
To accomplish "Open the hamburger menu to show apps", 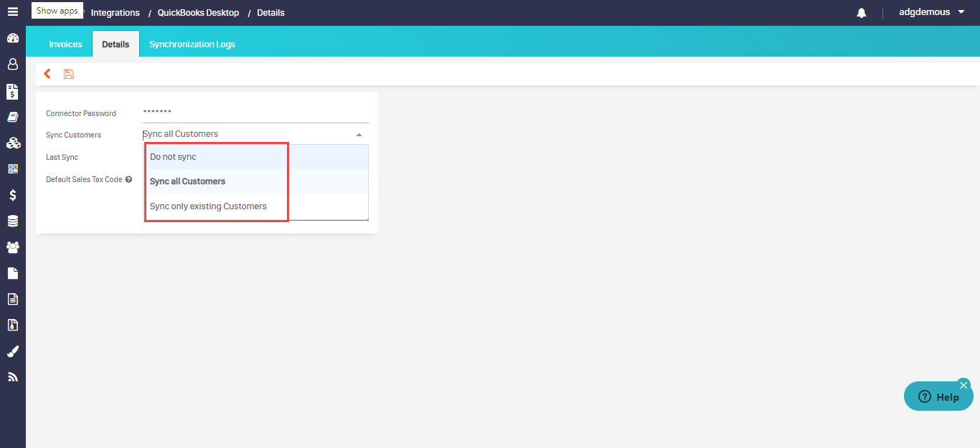I will pyautogui.click(x=12, y=12).
